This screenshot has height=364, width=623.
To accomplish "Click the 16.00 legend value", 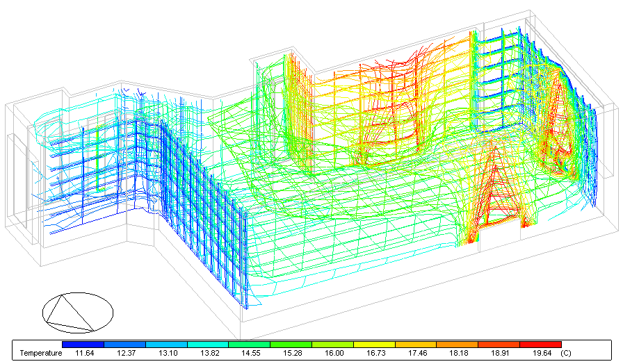I will click(x=334, y=353).
